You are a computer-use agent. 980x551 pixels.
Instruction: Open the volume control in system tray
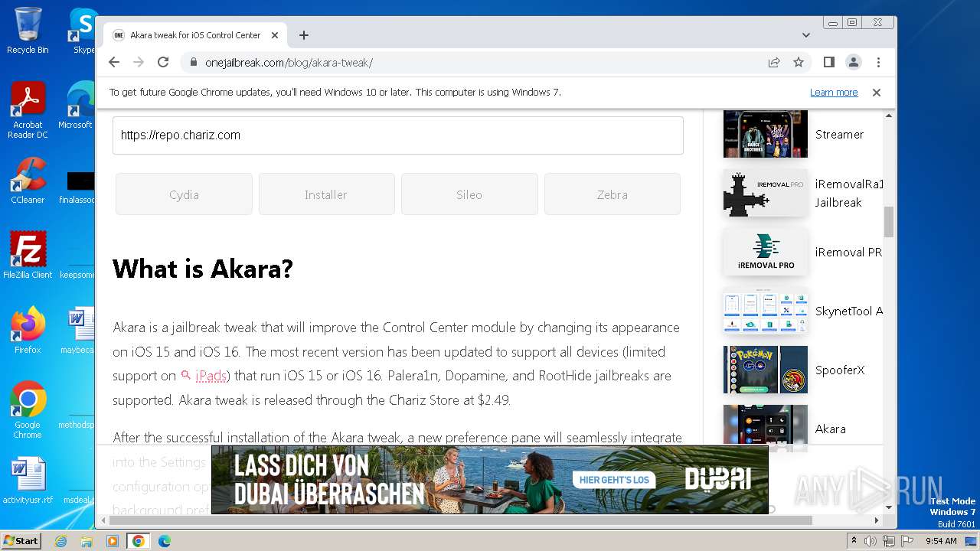click(x=871, y=541)
